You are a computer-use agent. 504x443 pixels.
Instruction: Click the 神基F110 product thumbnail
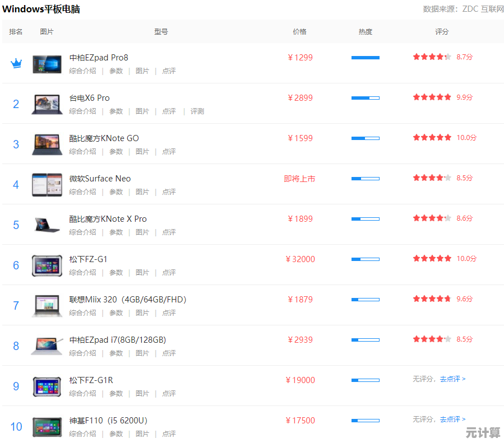coord(47,426)
